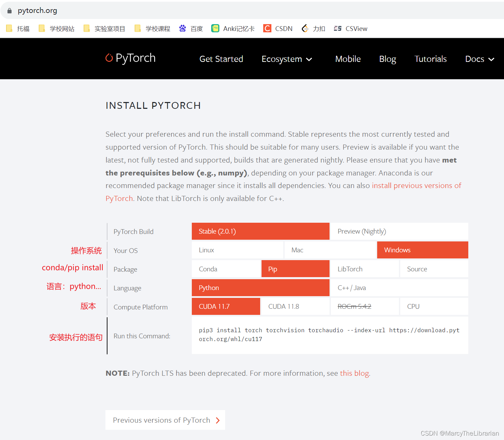
Task: Click the pytorch.org URL in address bar
Action: click(37, 11)
